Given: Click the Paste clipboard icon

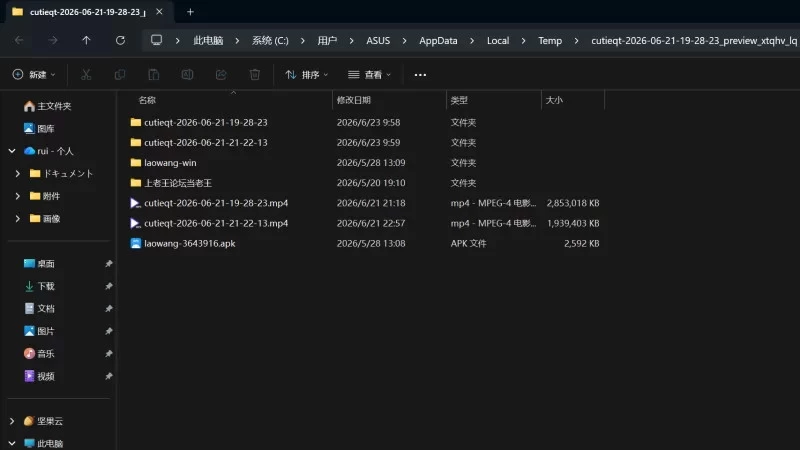Looking at the screenshot, I should point(153,74).
